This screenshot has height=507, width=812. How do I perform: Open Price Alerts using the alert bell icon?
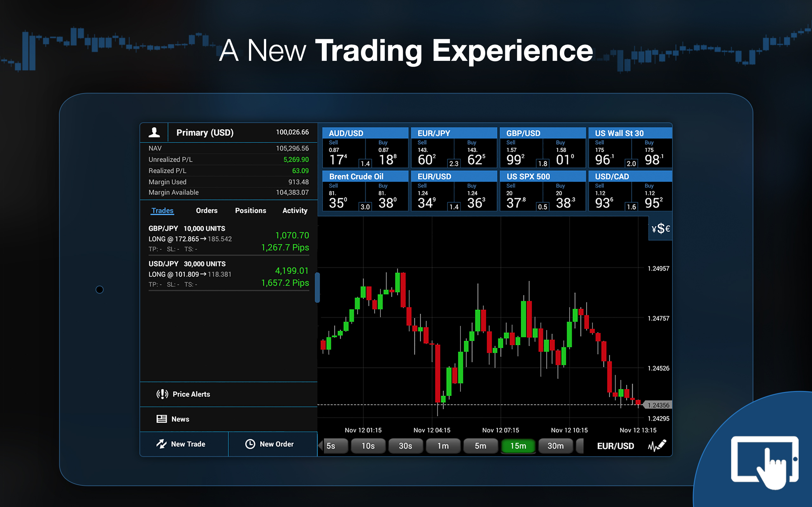(x=162, y=394)
